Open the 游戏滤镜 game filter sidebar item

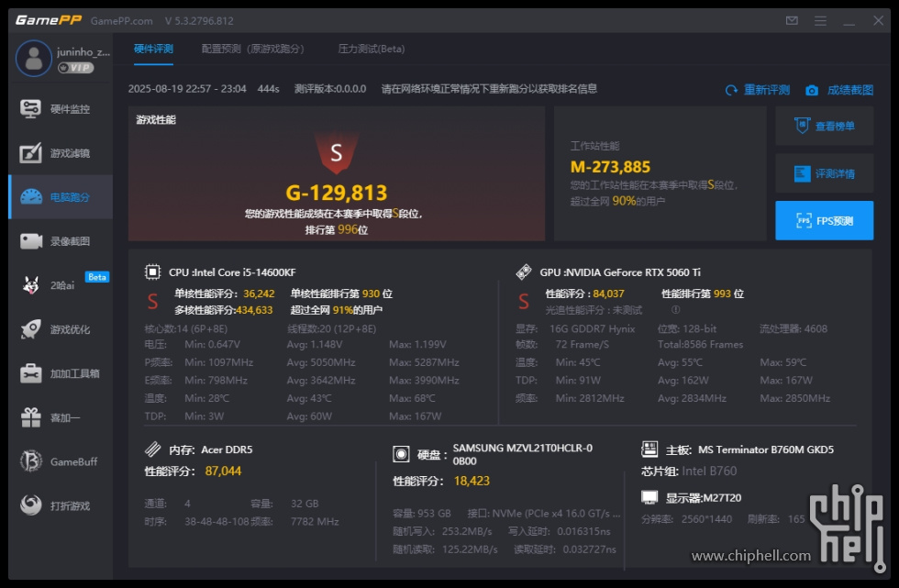coord(61,153)
